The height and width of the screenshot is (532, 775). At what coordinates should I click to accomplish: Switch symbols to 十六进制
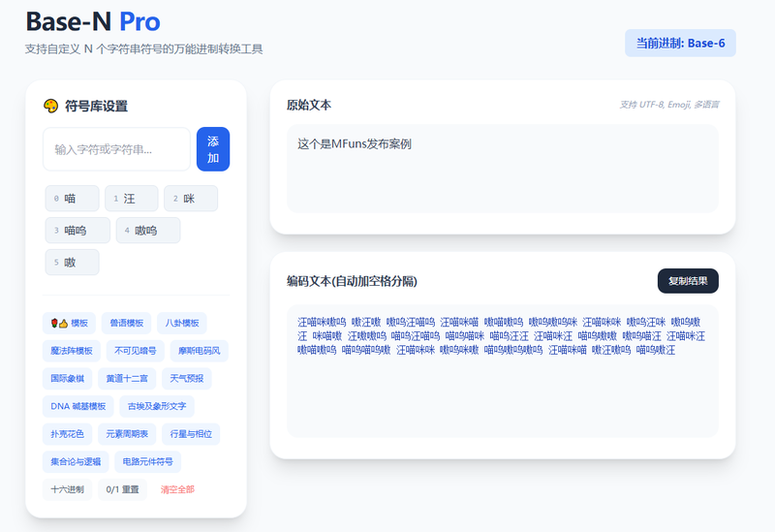pyautogui.click(x=68, y=489)
